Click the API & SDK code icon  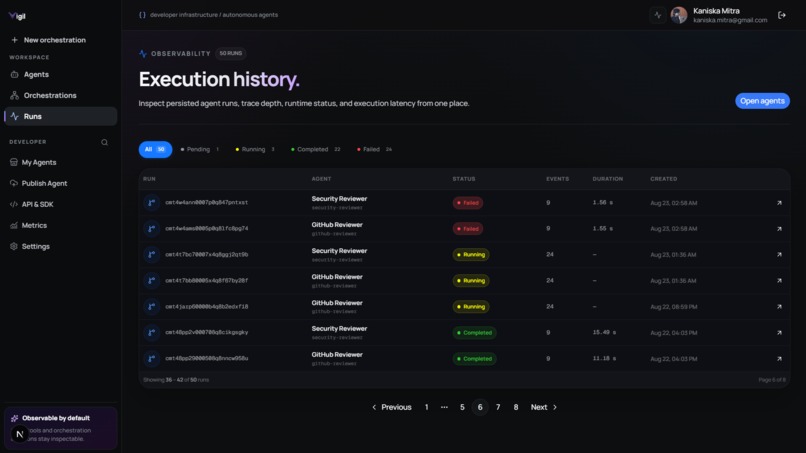pos(14,205)
